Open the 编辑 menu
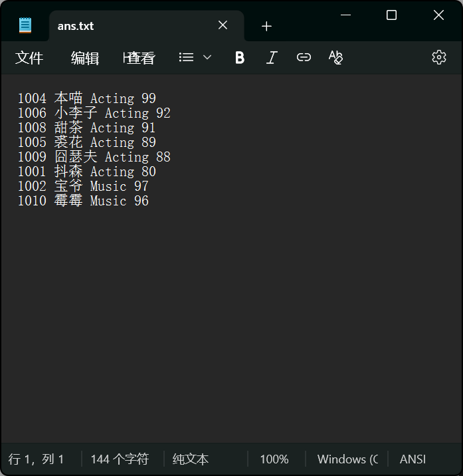The width and height of the screenshot is (463, 476). pos(84,58)
